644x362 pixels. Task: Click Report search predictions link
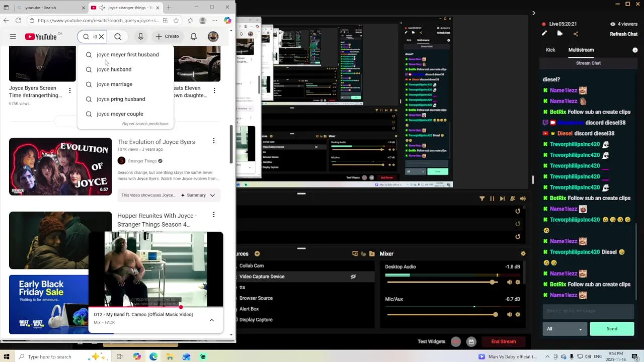click(x=145, y=124)
